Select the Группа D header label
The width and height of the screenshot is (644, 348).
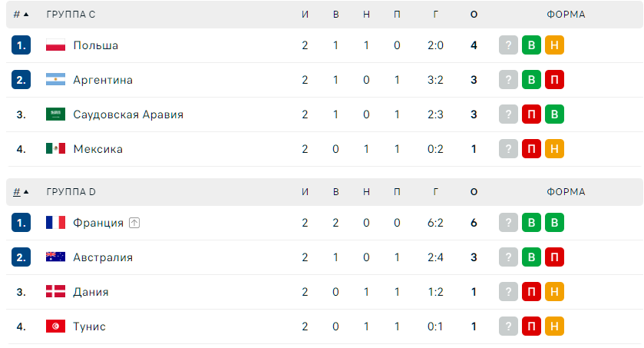[71, 192]
